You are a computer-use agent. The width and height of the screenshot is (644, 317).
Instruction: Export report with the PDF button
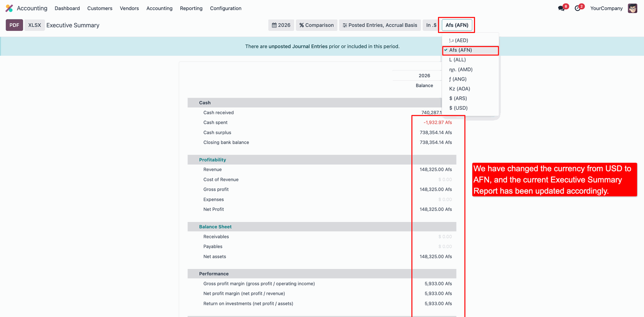click(14, 25)
